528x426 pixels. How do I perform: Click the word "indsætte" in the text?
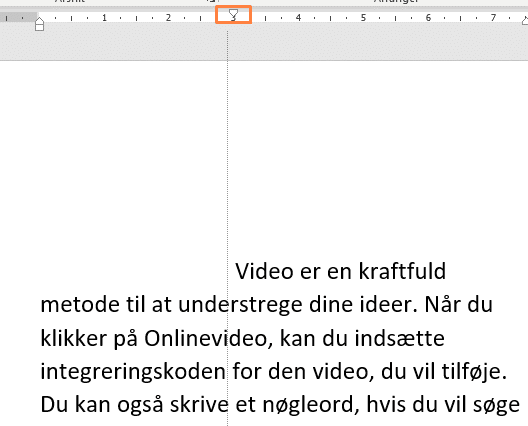[x=400, y=338]
